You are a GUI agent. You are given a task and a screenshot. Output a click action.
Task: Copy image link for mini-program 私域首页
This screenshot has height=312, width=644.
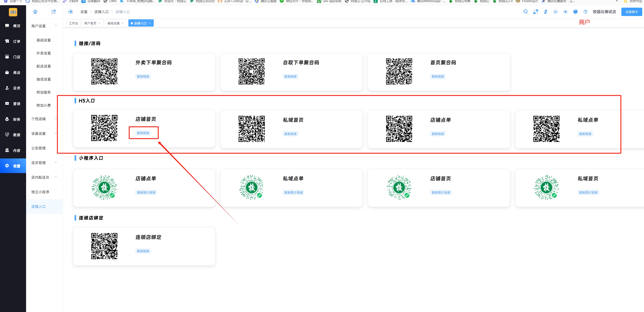click(x=588, y=193)
